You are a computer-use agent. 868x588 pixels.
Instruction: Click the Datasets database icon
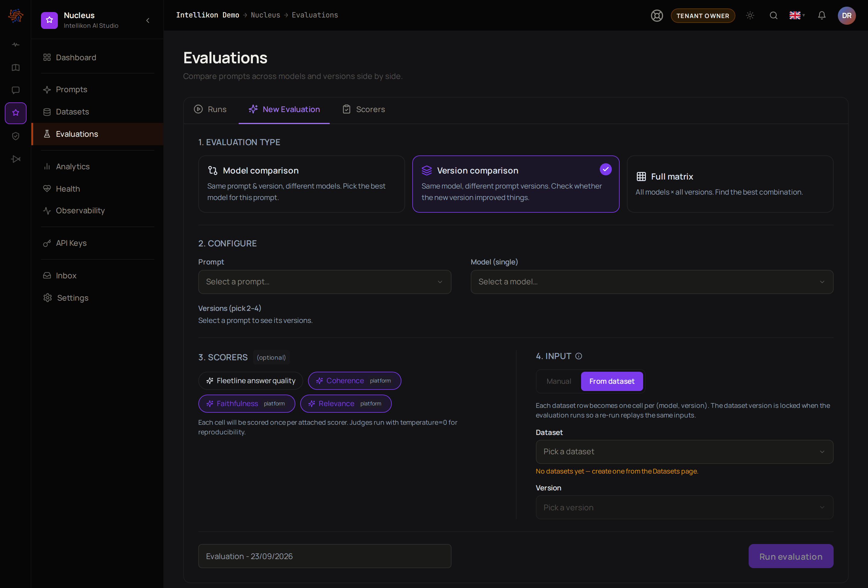tap(47, 112)
